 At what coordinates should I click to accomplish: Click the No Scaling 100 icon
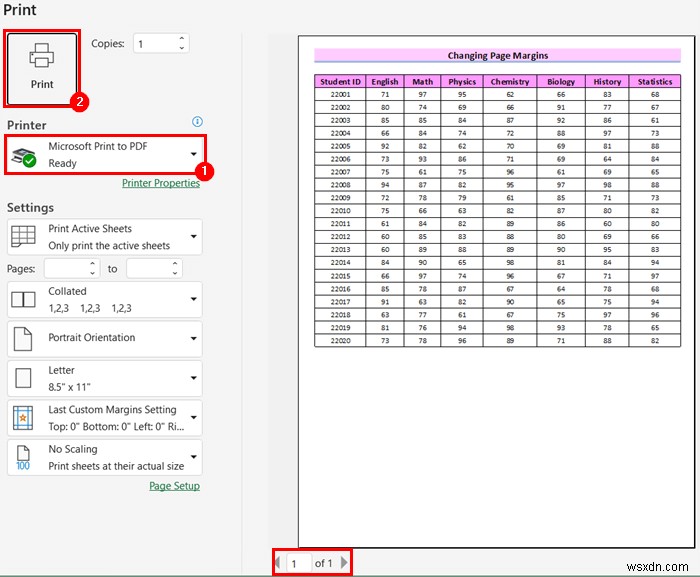click(23, 458)
